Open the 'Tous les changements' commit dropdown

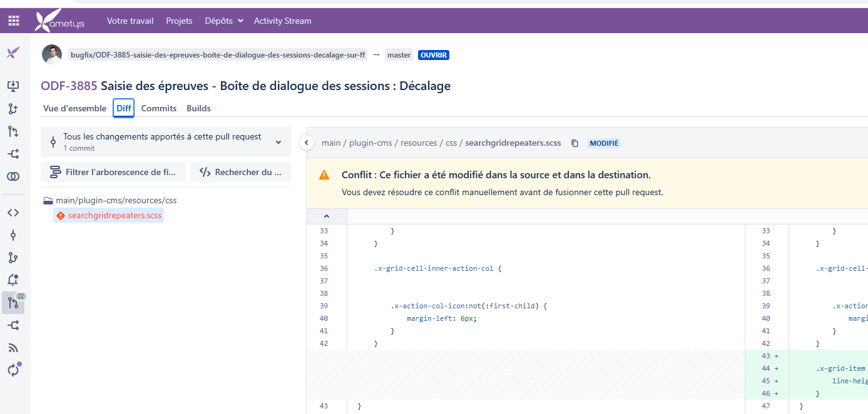166,142
